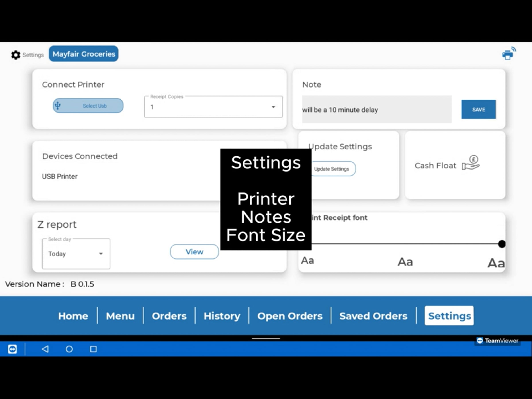532x399 pixels.
Task: Click the Today dropdown arrow
Action: pos(101,254)
